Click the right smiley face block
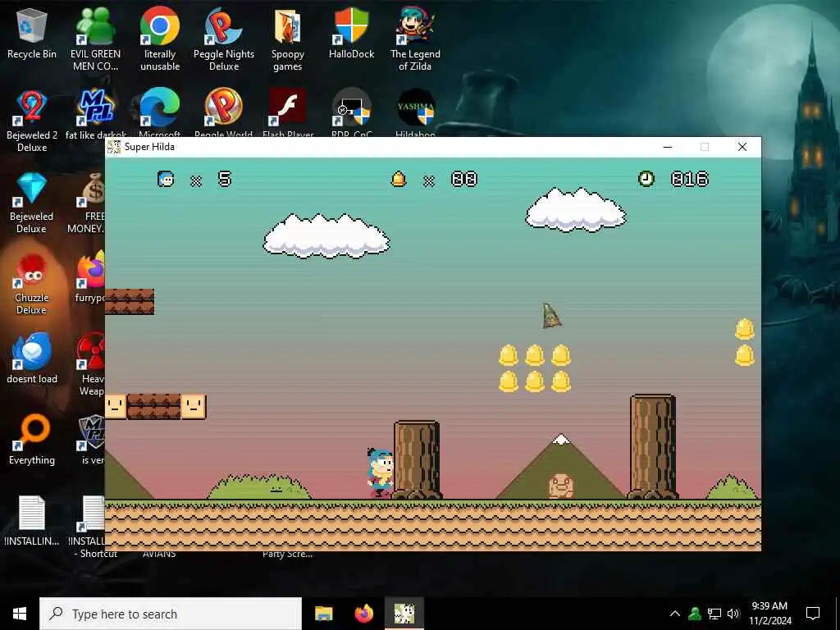840x630 pixels. tap(194, 407)
